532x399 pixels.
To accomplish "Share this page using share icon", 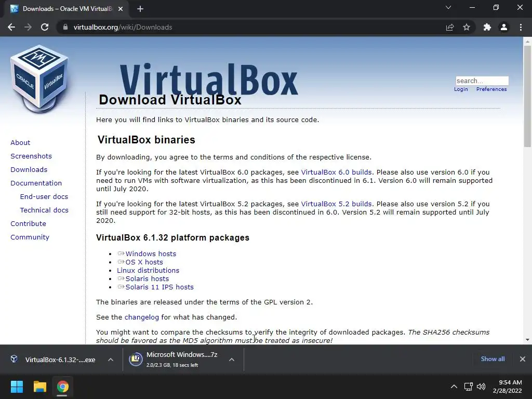I will 450,27.
